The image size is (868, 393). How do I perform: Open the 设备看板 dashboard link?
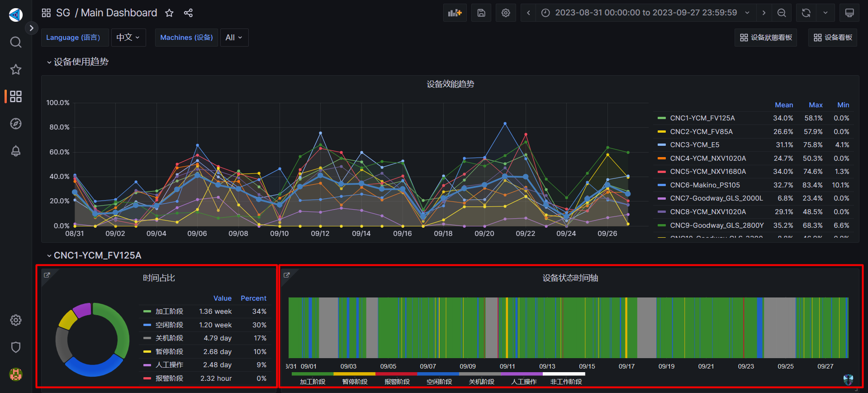click(833, 38)
